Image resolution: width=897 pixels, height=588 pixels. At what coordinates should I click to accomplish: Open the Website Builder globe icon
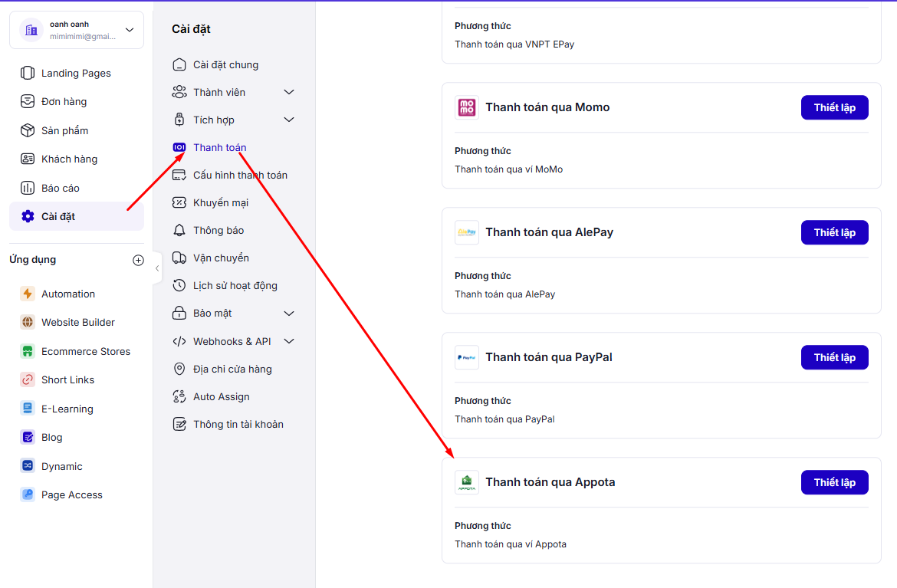click(x=28, y=322)
